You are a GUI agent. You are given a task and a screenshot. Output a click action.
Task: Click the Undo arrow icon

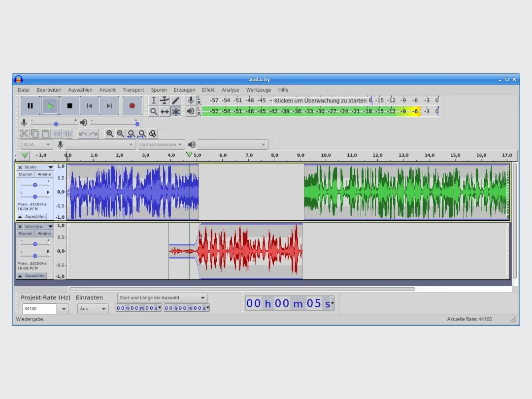(82, 133)
